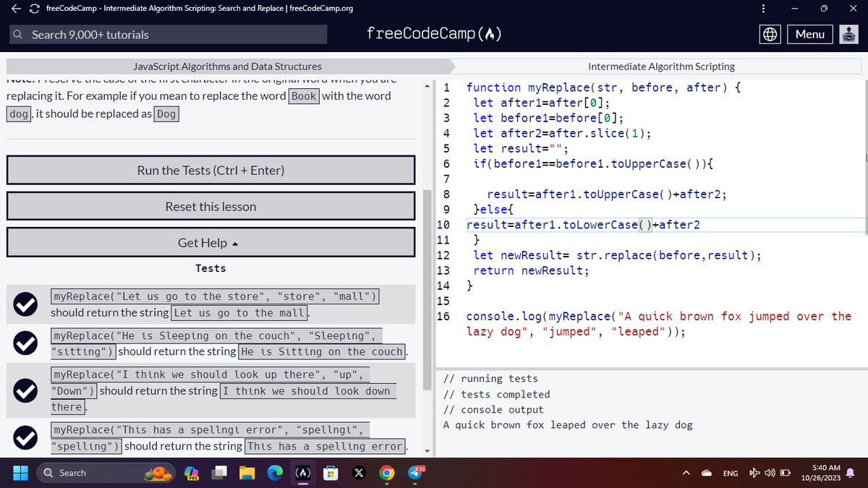Screen dimensions: 868x488
Task: Click line 6 if statement in editor
Action: (x=592, y=163)
